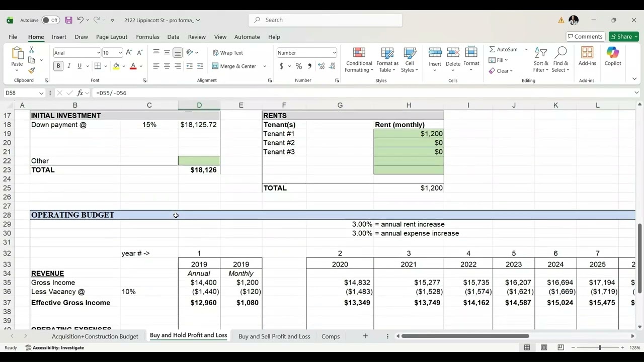Switch to the Insert ribbon tab
The width and height of the screenshot is (644, 362).
tap(59, 37)
